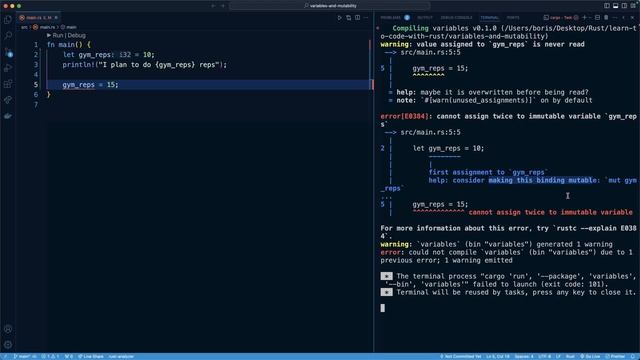
Task: Open the panel More Actions ellipsis
Action: [615, 18]
